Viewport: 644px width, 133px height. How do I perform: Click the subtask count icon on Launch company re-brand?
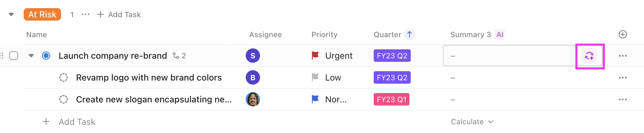176,56
